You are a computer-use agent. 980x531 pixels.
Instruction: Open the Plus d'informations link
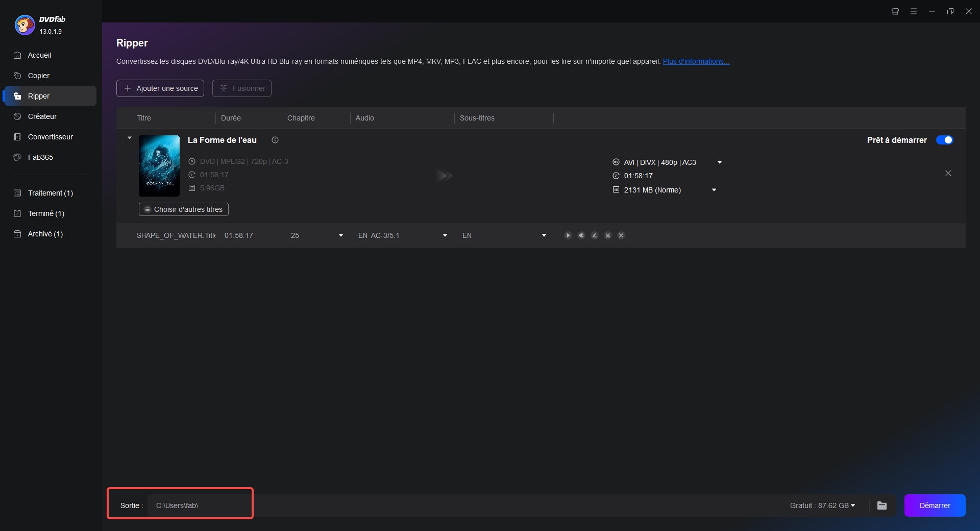tap(696, 61)
